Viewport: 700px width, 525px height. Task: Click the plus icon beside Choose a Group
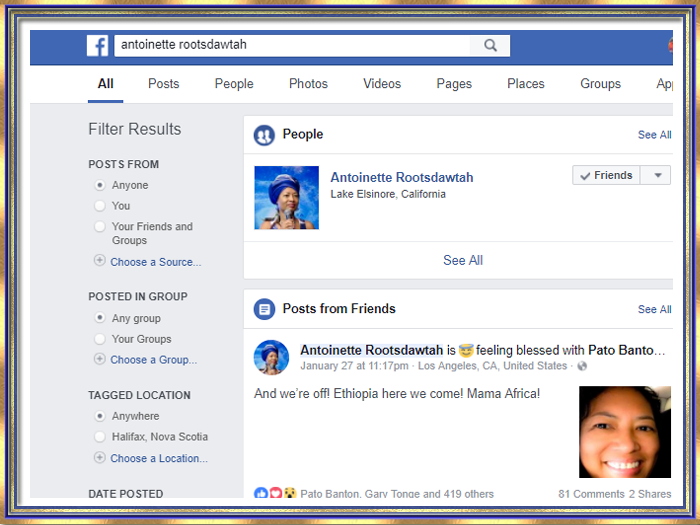pyautogui.click(x=99, y=359)
